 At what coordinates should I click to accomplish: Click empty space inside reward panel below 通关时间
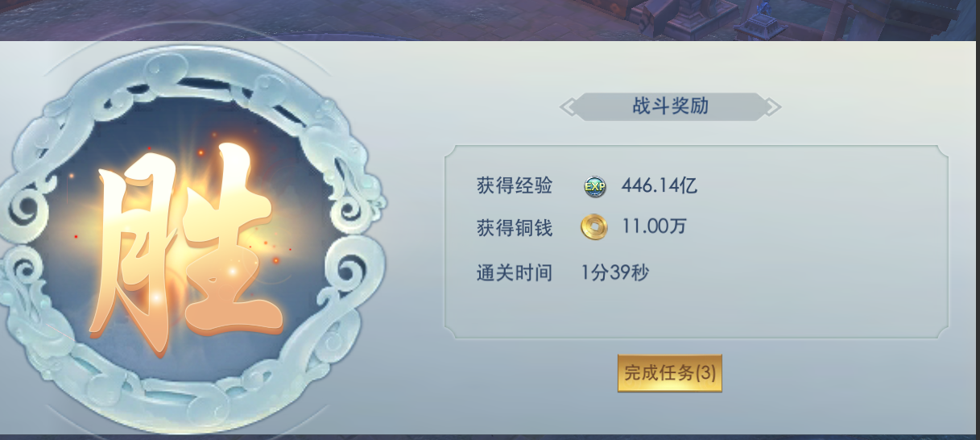click(x=697, y=311)
